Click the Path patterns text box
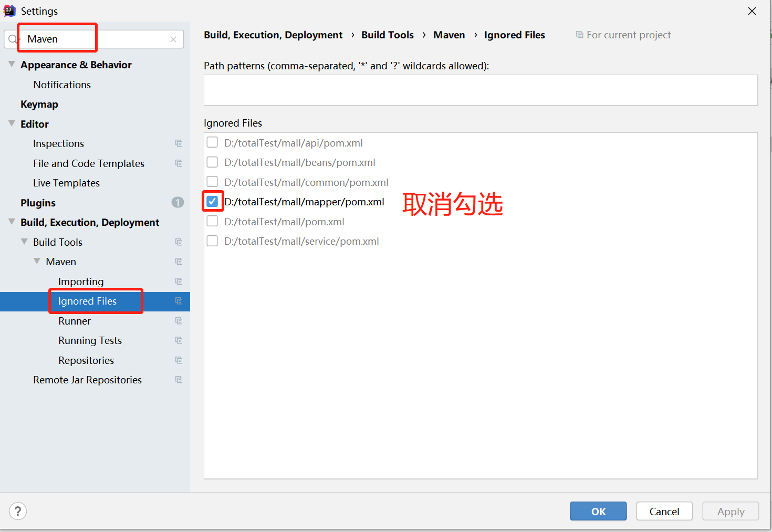 coord(481,90)
